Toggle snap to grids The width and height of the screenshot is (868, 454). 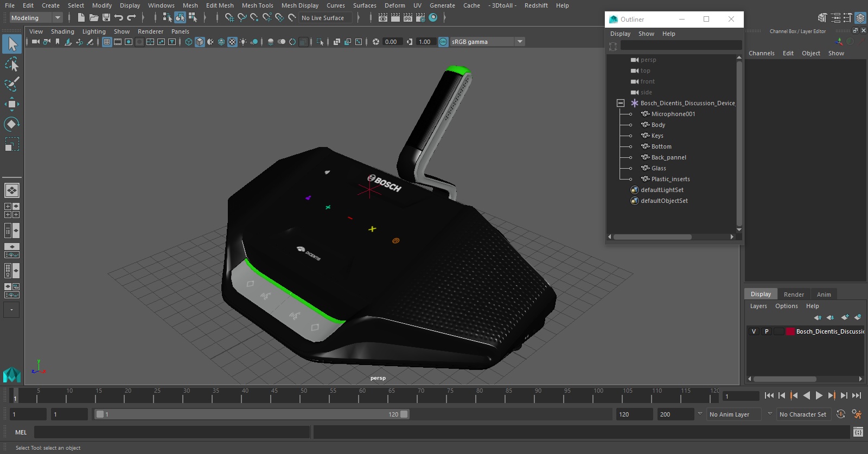tap(229, 18)
